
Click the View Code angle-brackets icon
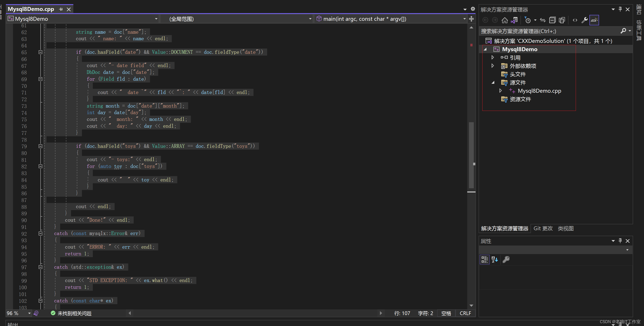[x=575, y=20]
